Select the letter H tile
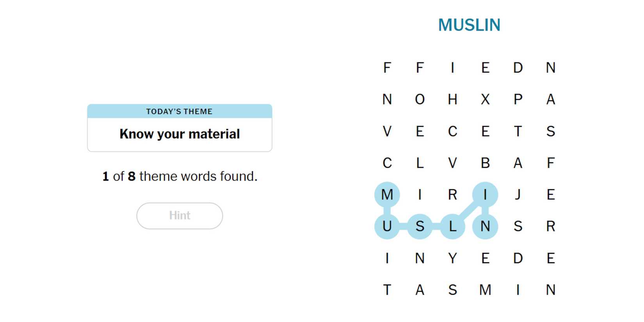This screenshot has height=322, width=644. (x=452, y=100)
